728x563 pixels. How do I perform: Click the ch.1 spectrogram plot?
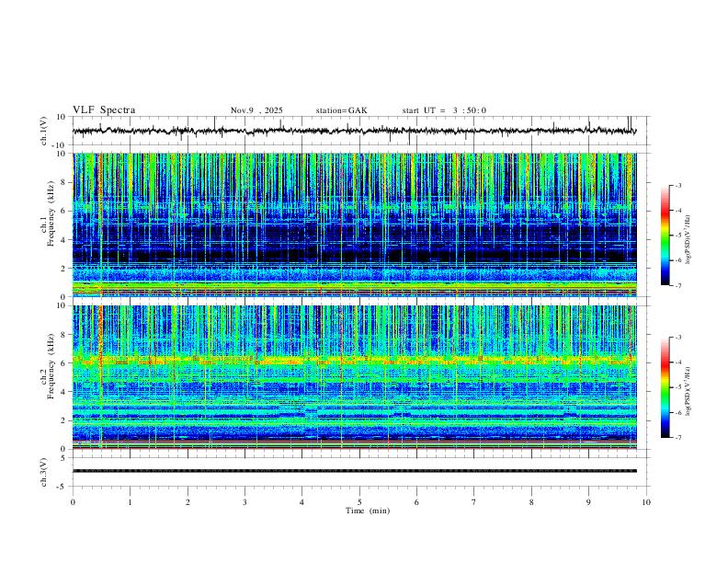click(354, 224)
